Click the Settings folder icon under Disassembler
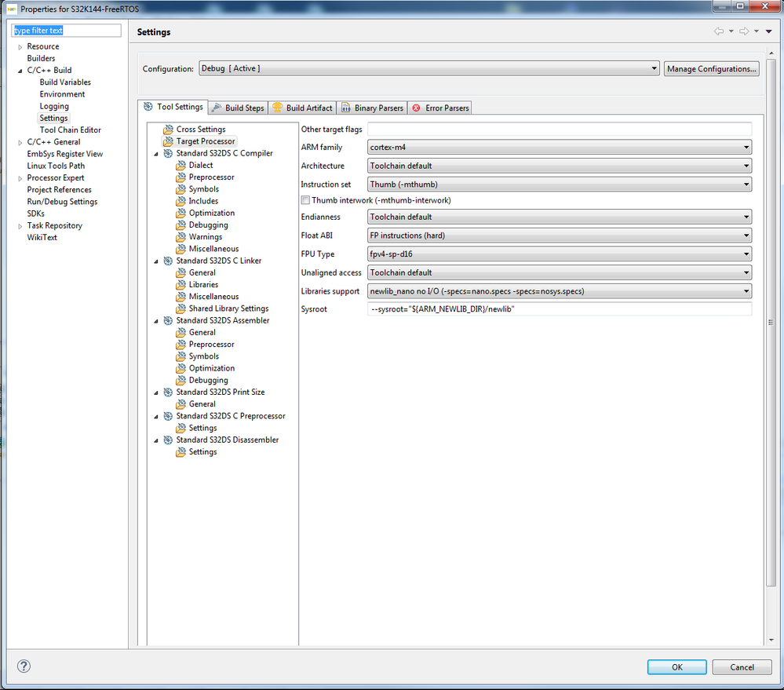The height and width of the screenshot is (690, 784). (x=181, y=452)
